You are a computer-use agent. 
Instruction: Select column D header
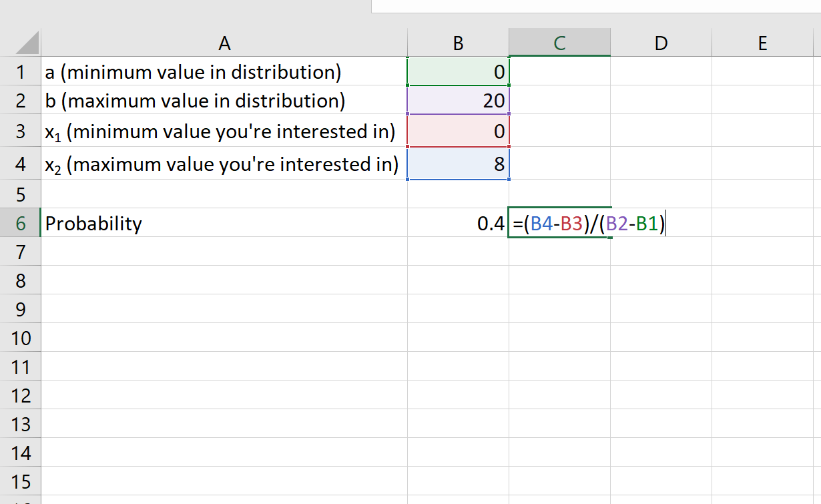click(x=661, y=43)
